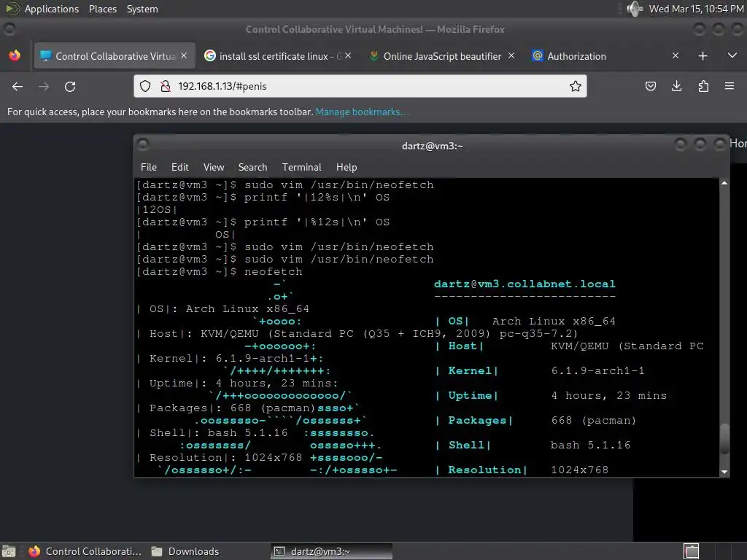Screen dimensions: 747x560
Task: Click the clock Wed Mar 15, 10:54 PM
Action: (x=696, y=9)
